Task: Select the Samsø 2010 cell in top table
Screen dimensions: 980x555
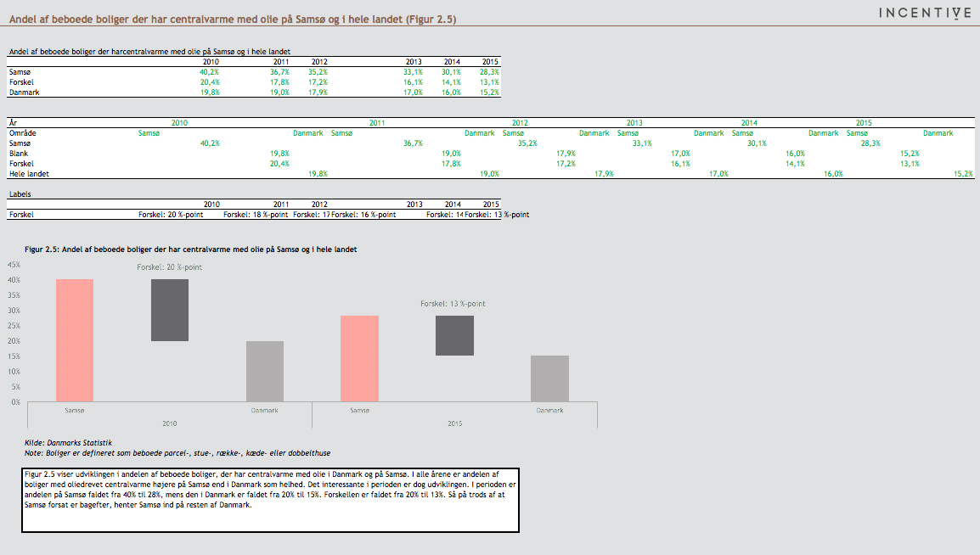Action: (x=209, y=72)
